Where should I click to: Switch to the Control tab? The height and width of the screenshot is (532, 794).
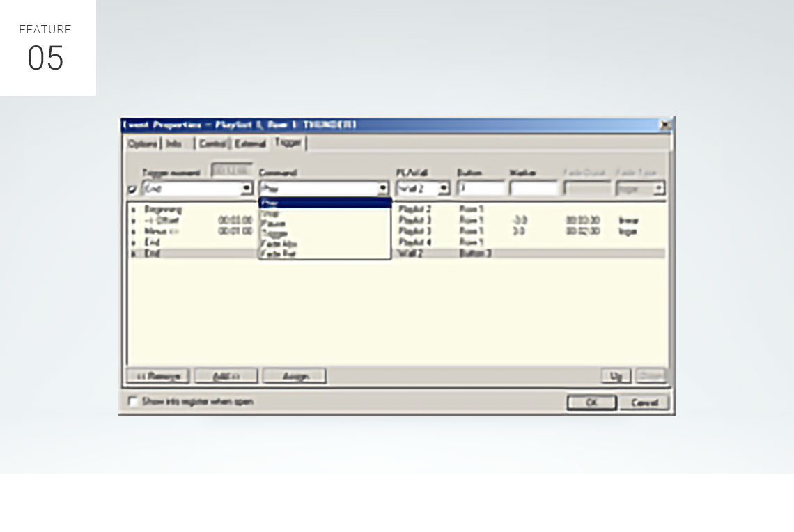point(212,143)
